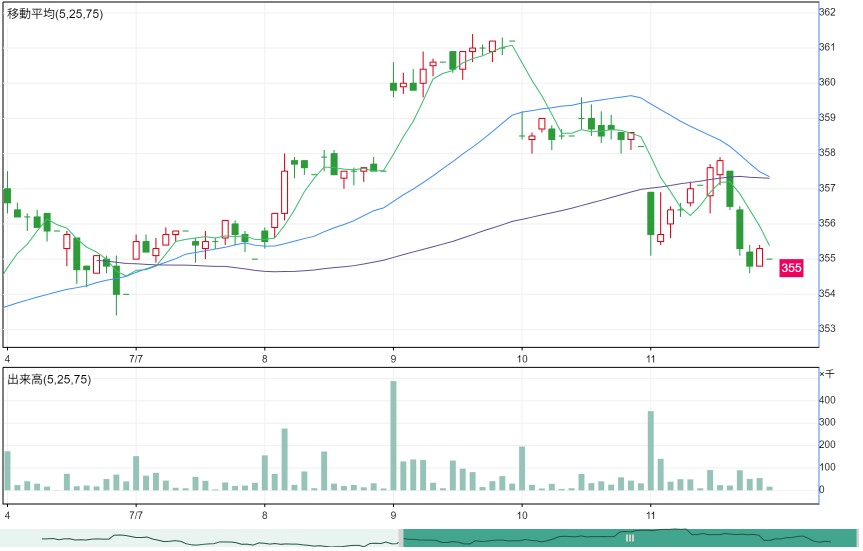This screenshot has width=863, height=551.
Task: Click the 100 volume axis label
Action: coord(827,467)
